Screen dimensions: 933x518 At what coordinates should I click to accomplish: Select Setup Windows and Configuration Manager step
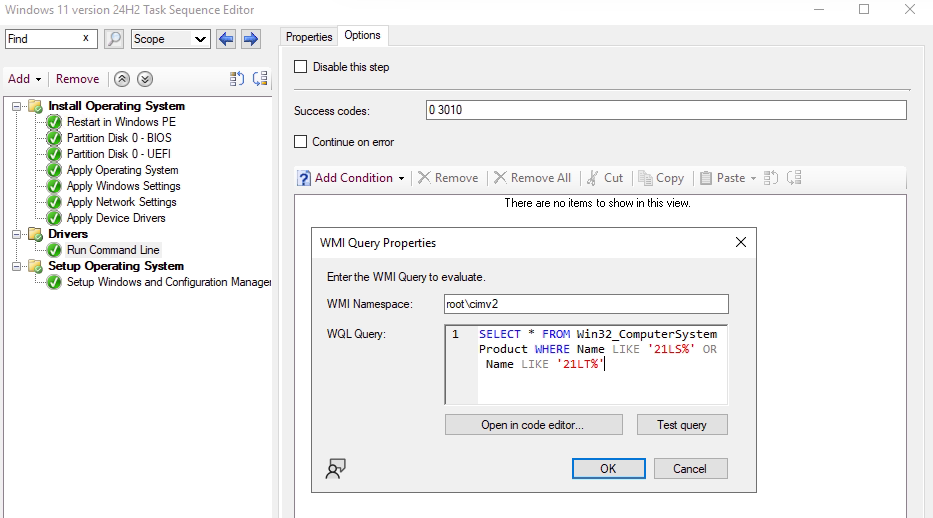(169, 282)
